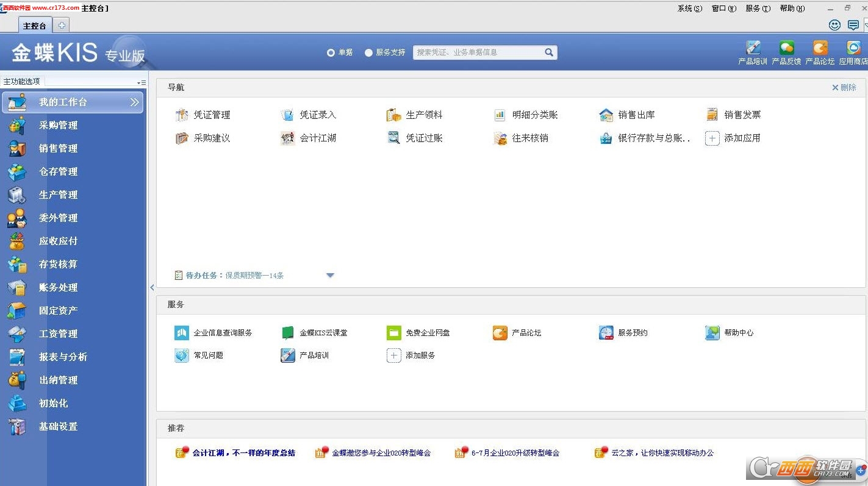Open 服务预约 icon

click(606, 332)
